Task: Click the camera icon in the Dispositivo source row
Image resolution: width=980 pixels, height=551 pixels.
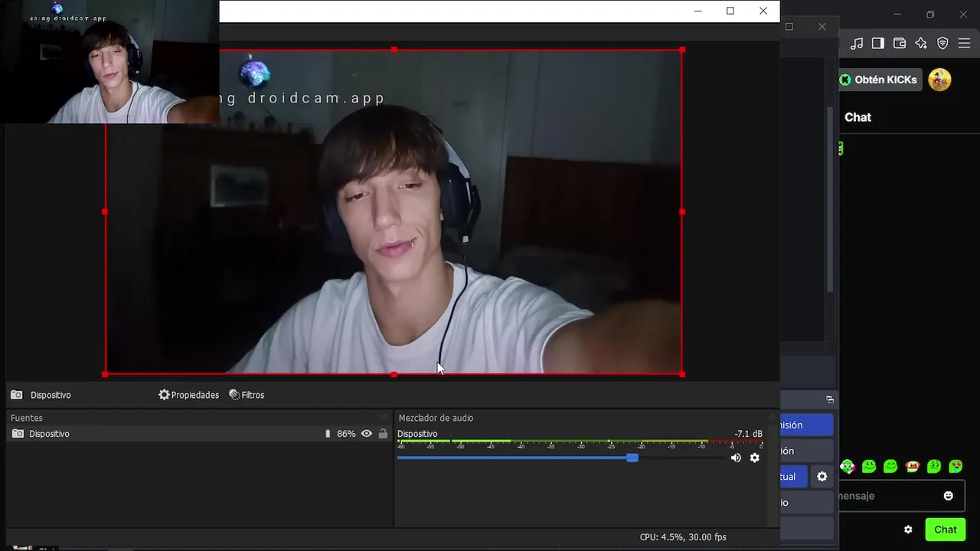Action: point(18,434)
